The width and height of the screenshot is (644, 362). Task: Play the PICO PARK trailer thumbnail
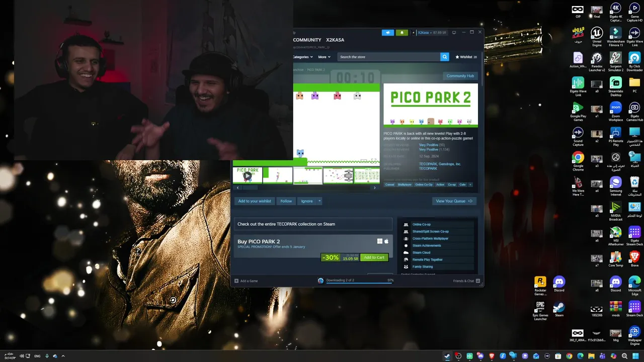(x=248, y=175)
